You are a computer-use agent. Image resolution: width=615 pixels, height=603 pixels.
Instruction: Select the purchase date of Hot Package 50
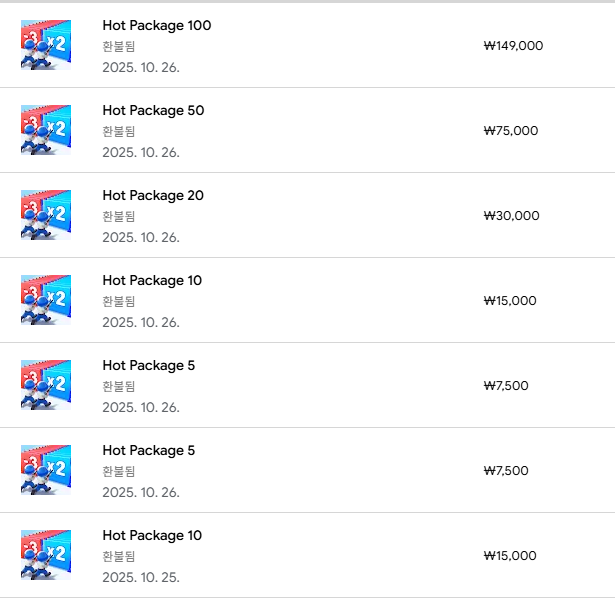tap(141, 152)
